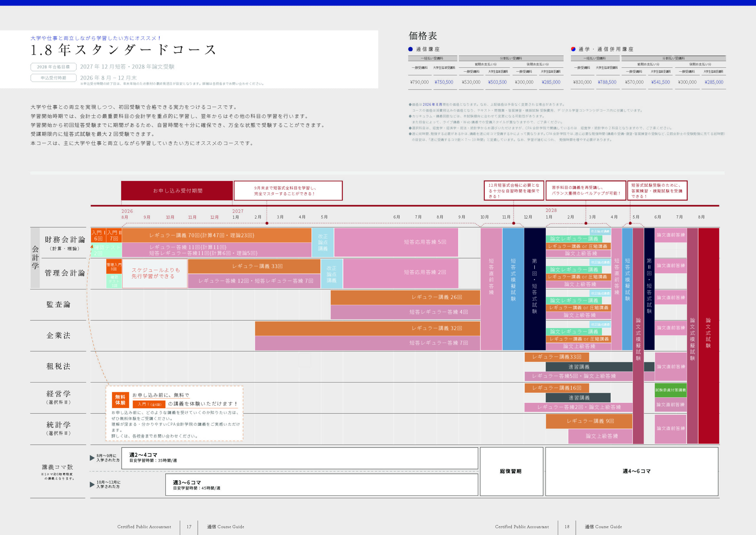
Task: Select the ¥750,500 price cell
Action: pyautogui.click(x=444, y=82)
